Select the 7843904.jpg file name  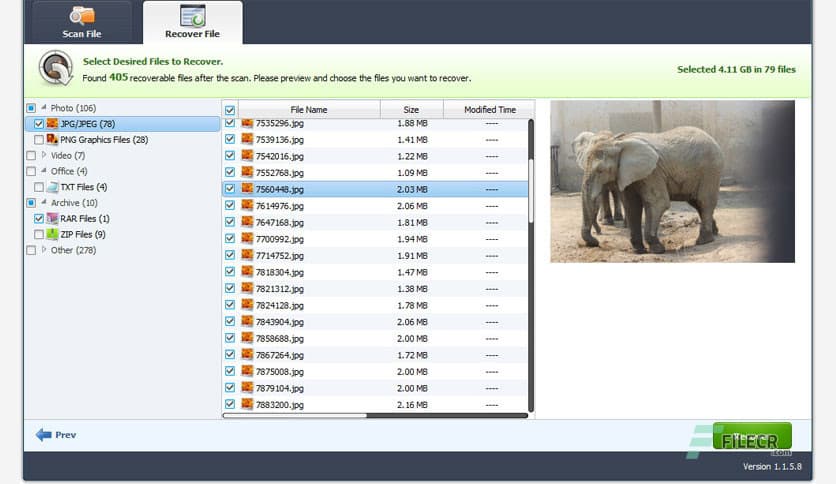279,322
